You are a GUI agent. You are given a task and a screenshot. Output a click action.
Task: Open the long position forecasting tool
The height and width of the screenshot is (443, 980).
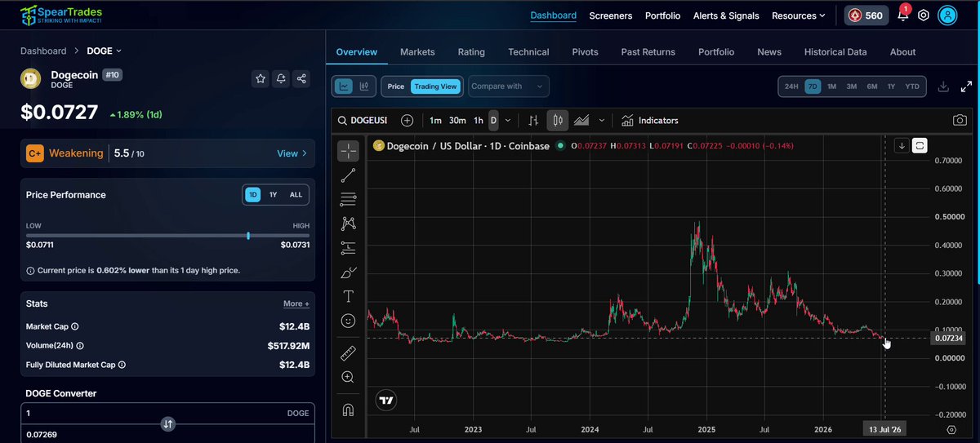point(349,247)
